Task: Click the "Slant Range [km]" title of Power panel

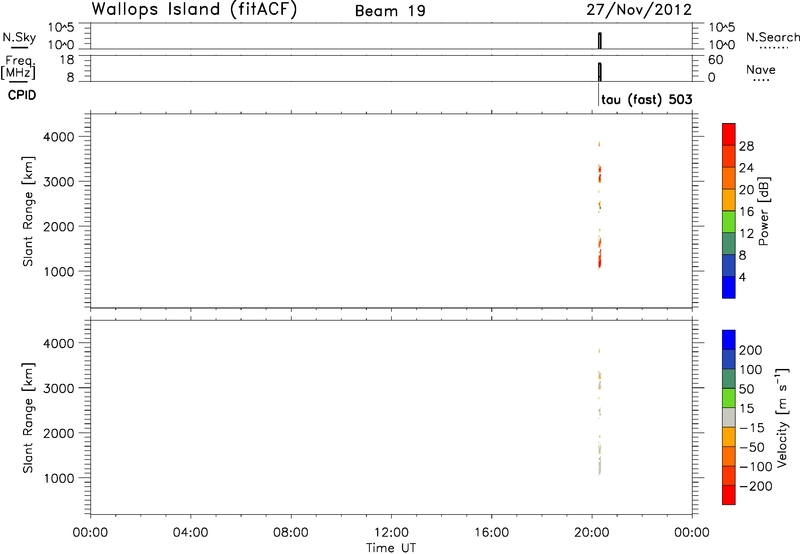Action: [28, 211]
